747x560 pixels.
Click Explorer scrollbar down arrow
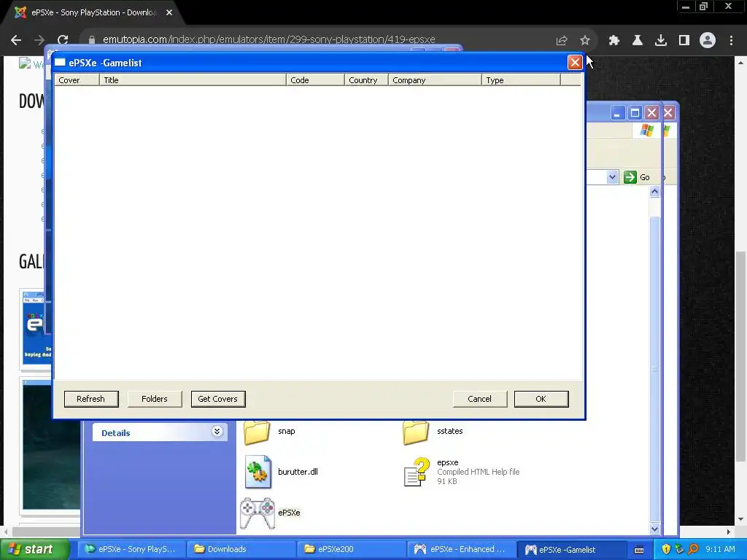654,529
